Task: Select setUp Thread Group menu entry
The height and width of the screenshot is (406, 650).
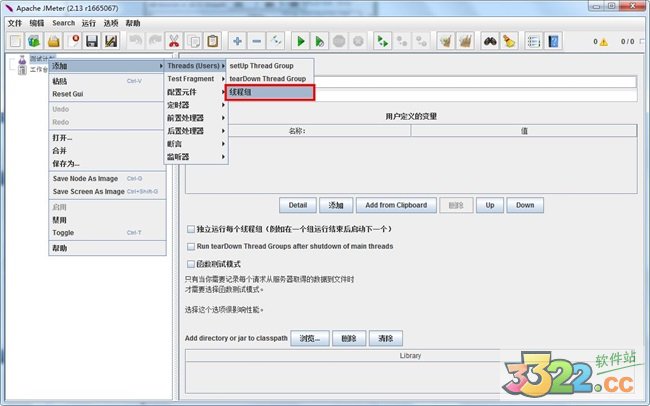Action: 270,66
